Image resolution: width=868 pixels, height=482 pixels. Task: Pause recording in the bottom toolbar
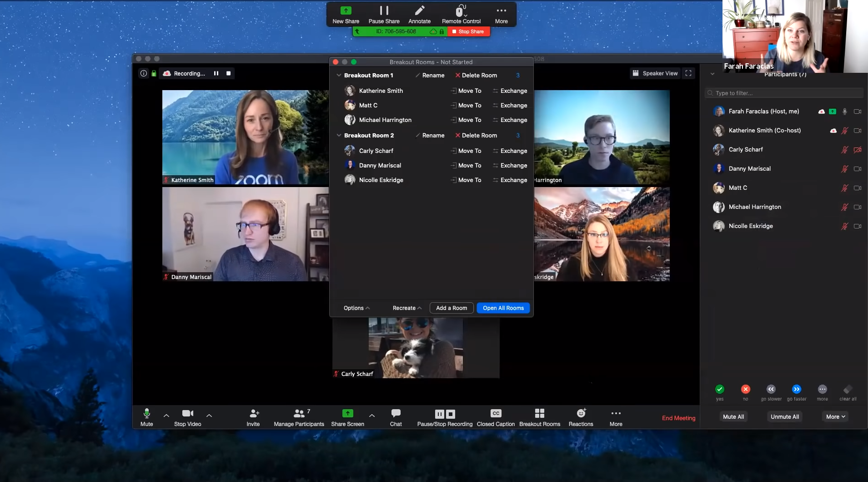point(439,414)
